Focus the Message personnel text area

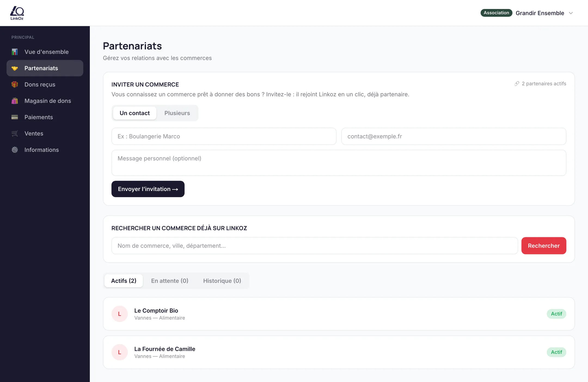point(339,163)
